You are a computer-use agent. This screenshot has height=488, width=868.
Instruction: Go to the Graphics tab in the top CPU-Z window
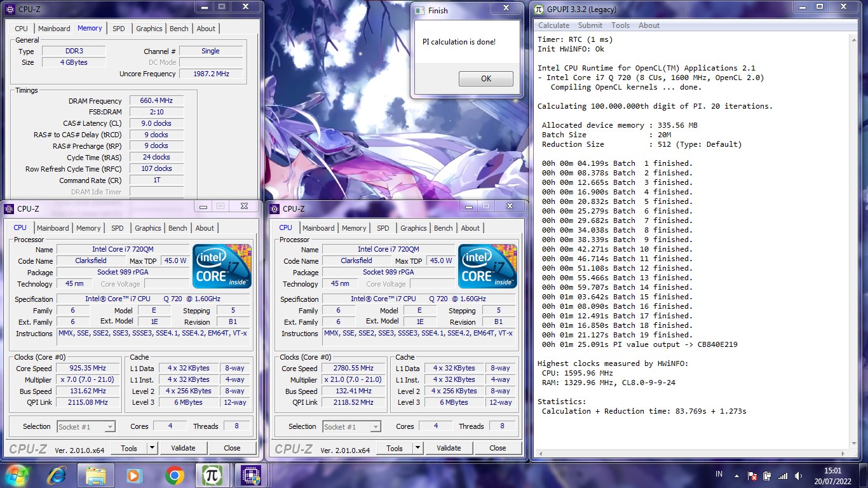point(149,29)
